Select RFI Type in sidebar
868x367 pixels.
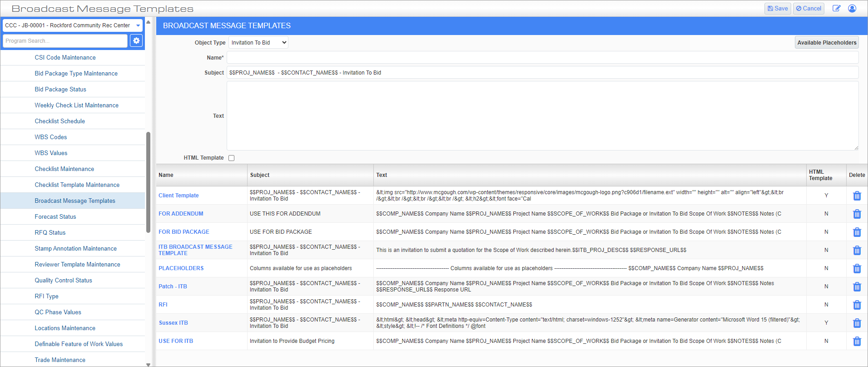click(x=46, y=297)
